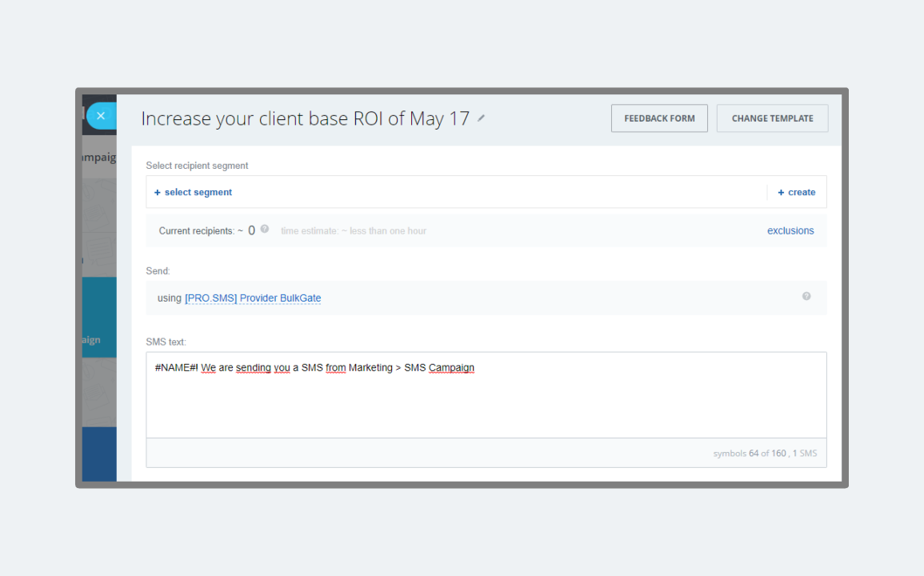Click help icon beside Current recipients
The width and height of the screenshot is (924, 576).
[265, 230]
